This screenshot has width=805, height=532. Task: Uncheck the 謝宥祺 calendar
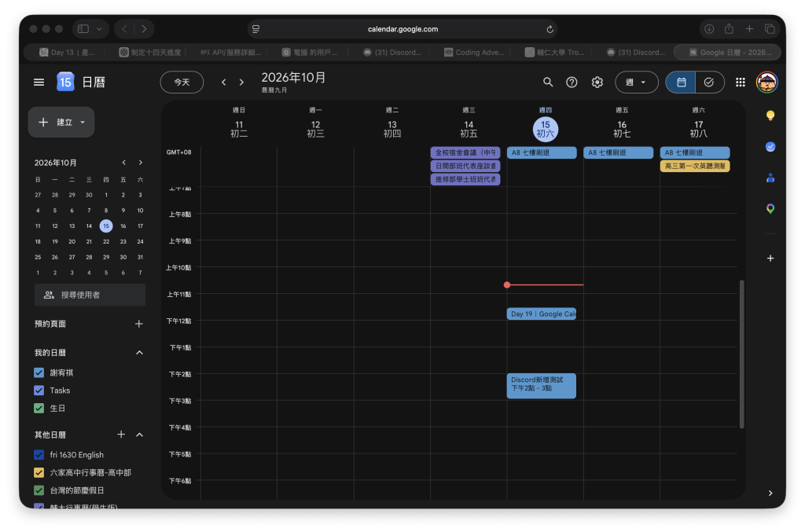tap(39, 373)
